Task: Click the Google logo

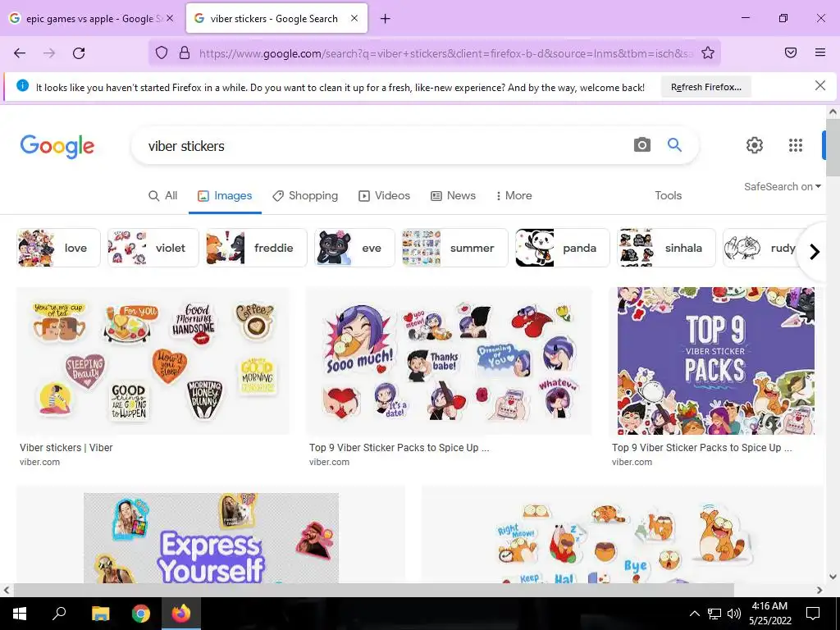Action: (x=57, y=146)
